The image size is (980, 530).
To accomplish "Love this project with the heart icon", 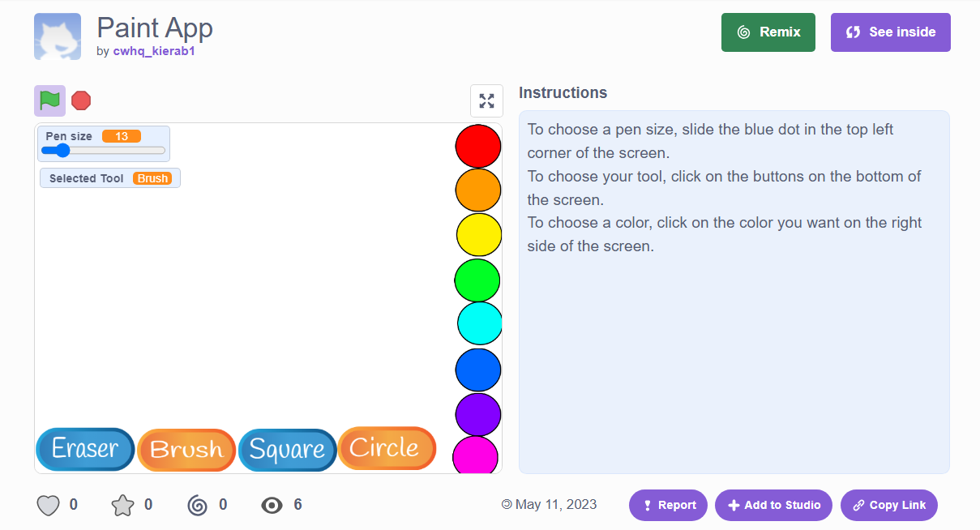I will (49, 506).
